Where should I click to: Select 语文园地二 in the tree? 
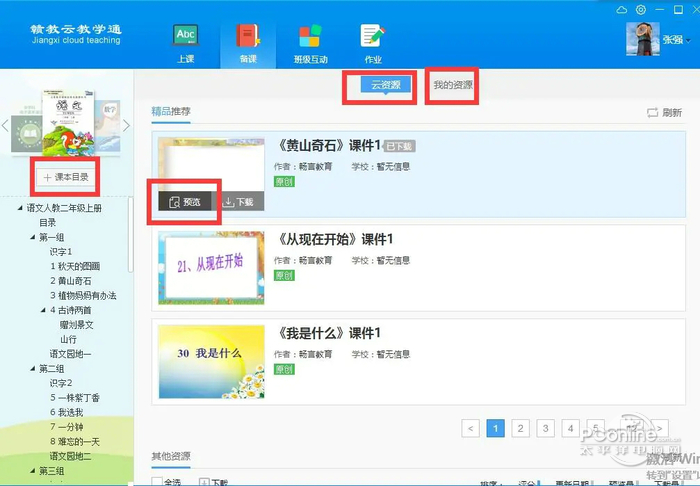coord(70,456)
